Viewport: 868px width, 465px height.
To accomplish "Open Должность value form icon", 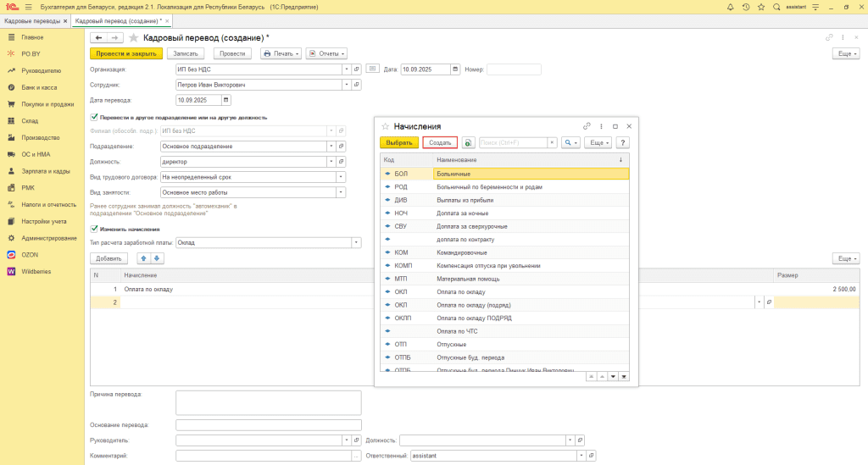I will tap(341, 162).
